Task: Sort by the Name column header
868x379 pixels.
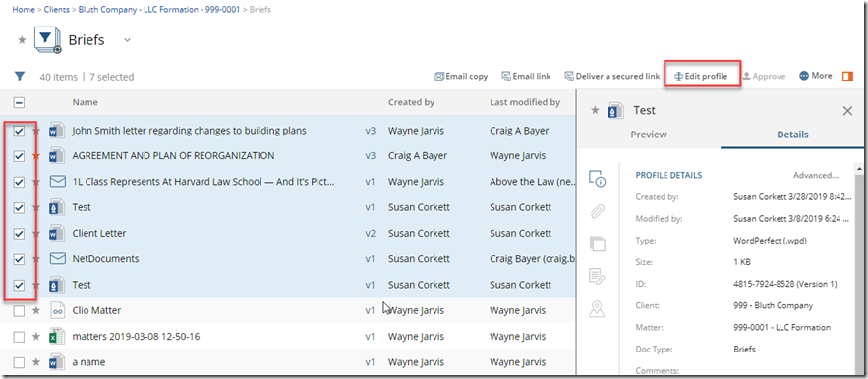Action: [x=85, y=102]
